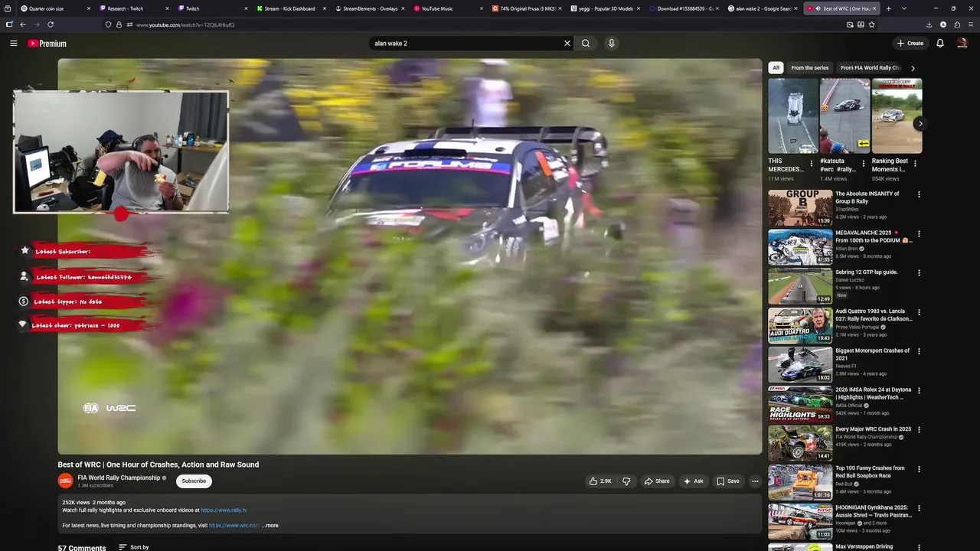Viewport: 980px width, 551px height.
Task: Open Every Major WRC Crash in 2025 title
Action: click(874, 429)
